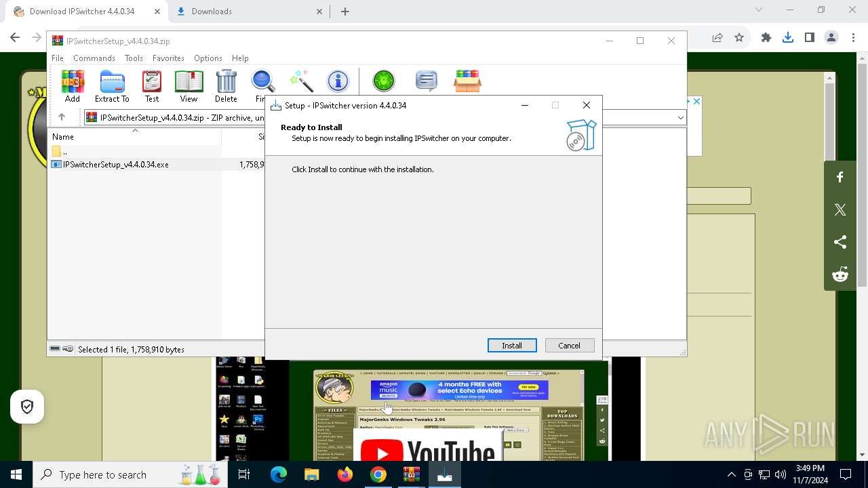Click the Facebook share icon

tap(840, 177)
